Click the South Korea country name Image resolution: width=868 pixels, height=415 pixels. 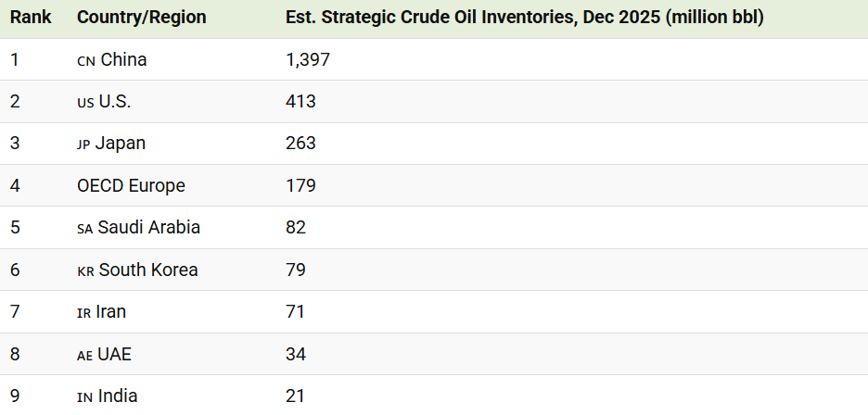[148, 270]
